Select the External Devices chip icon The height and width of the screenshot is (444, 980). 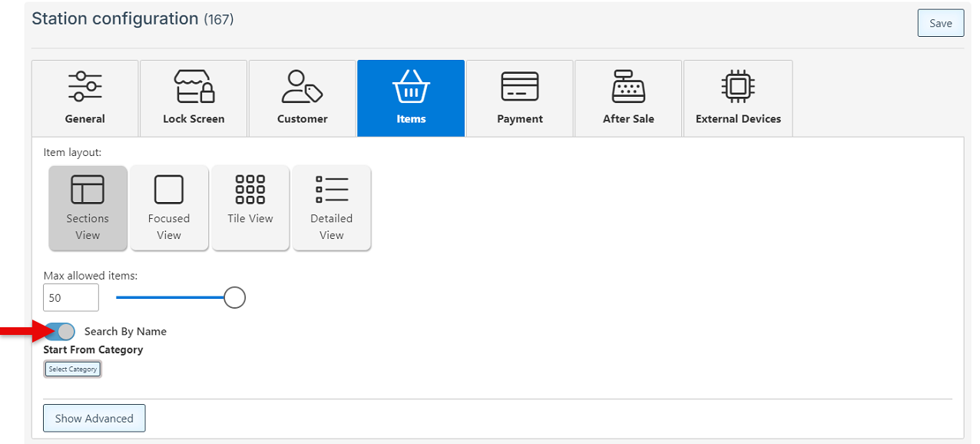click(738, 86)
